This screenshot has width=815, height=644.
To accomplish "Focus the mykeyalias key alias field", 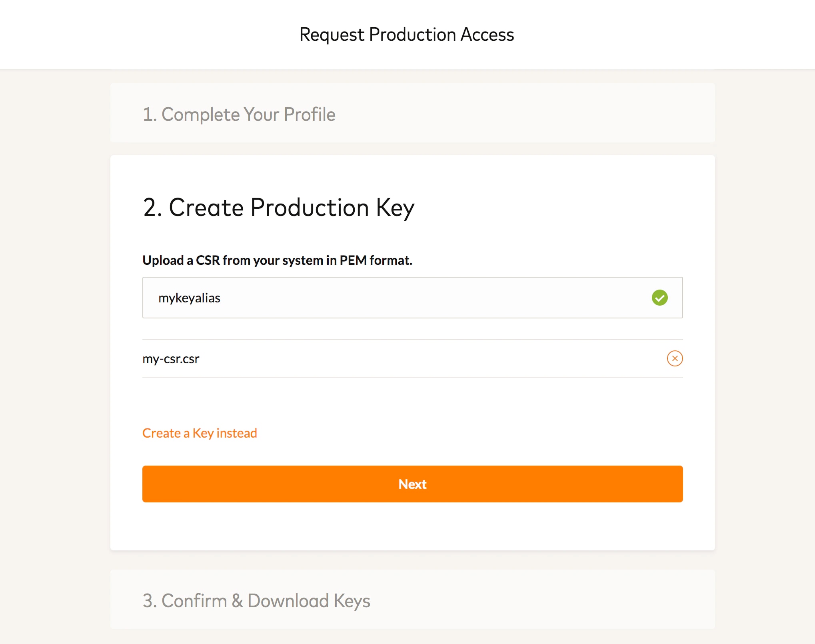I will coord(400,298).
